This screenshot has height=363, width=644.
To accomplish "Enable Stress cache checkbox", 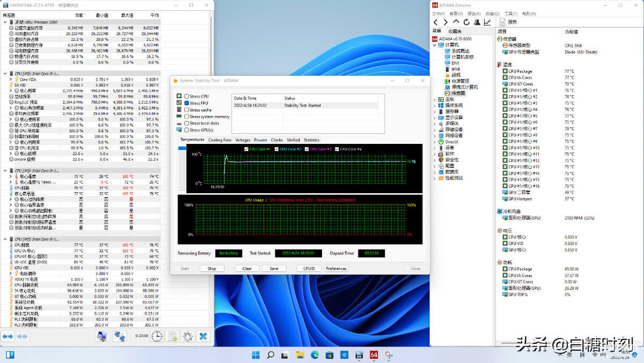I will [x=187, y=110].
